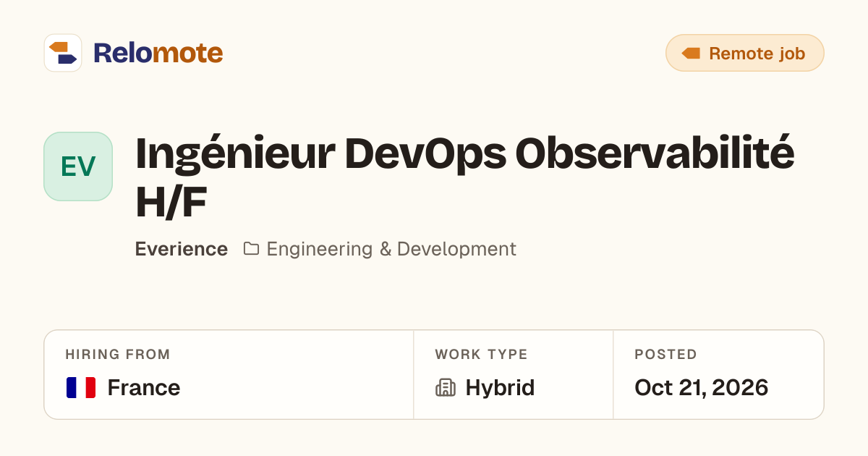Click the France flag icon
The width and height of the screenshot is (868, 456).
(81, 388)
